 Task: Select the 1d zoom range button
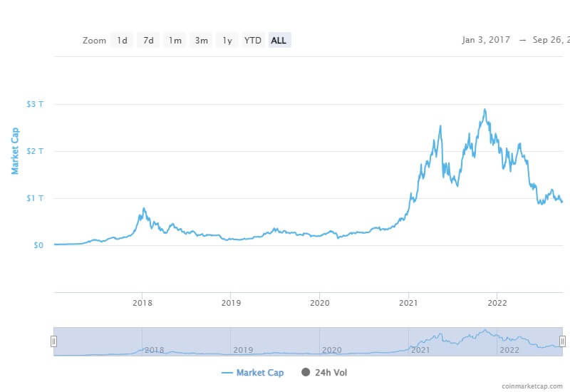pyautogui.click(x=123, y=41)
